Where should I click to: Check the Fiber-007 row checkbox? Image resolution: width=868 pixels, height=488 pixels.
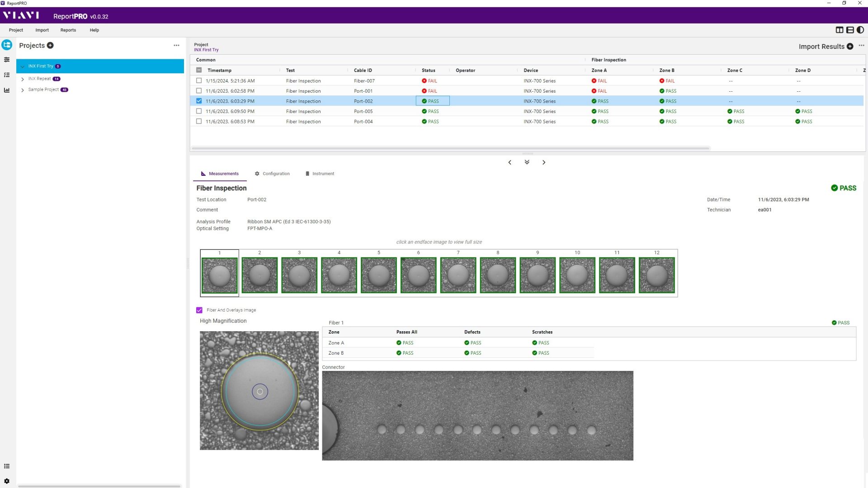coord(199,80)
